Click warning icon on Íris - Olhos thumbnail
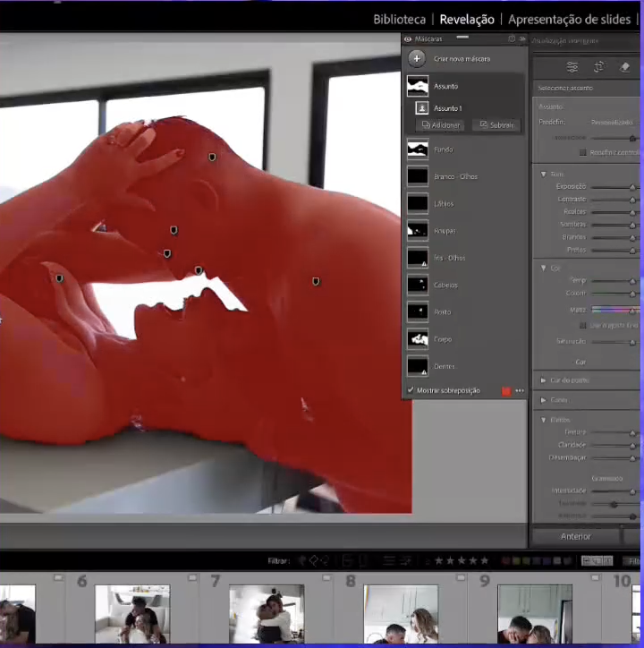Viewport: 644px width, 648px height. (424, 264)
